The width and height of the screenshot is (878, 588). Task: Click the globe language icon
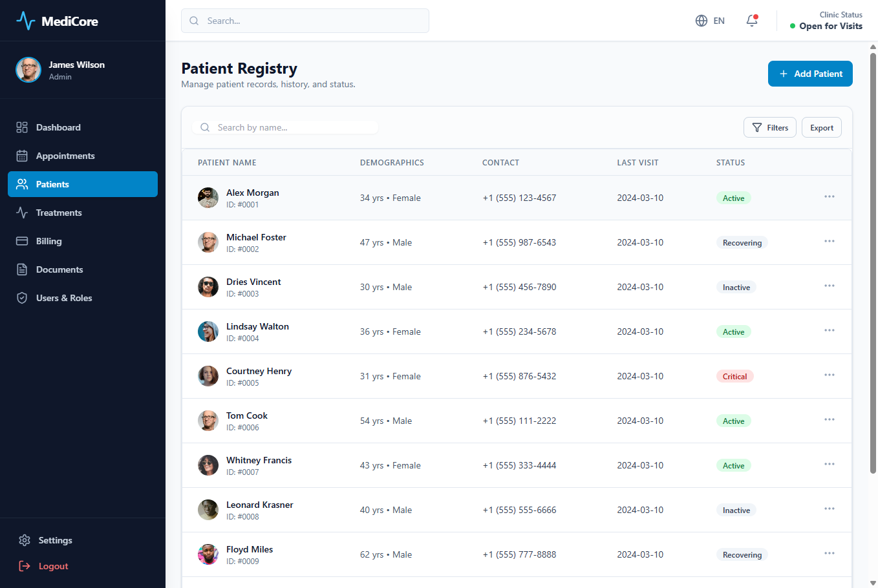tap(701, 21)
